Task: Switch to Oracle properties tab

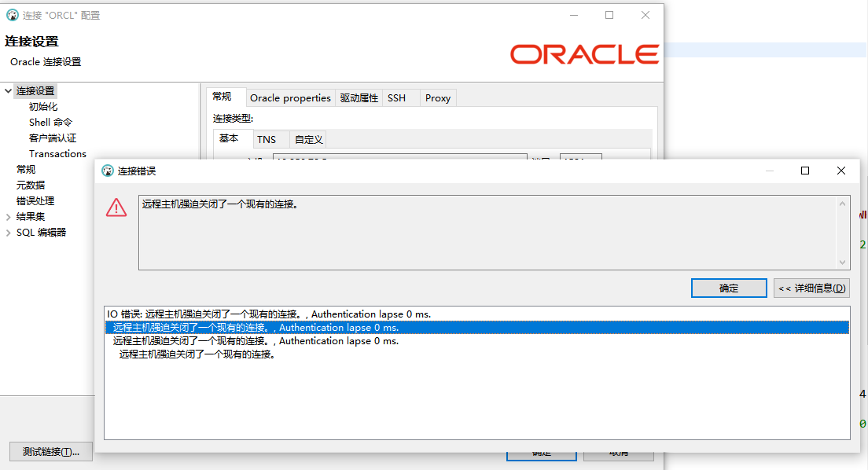Action: (290, 98)
